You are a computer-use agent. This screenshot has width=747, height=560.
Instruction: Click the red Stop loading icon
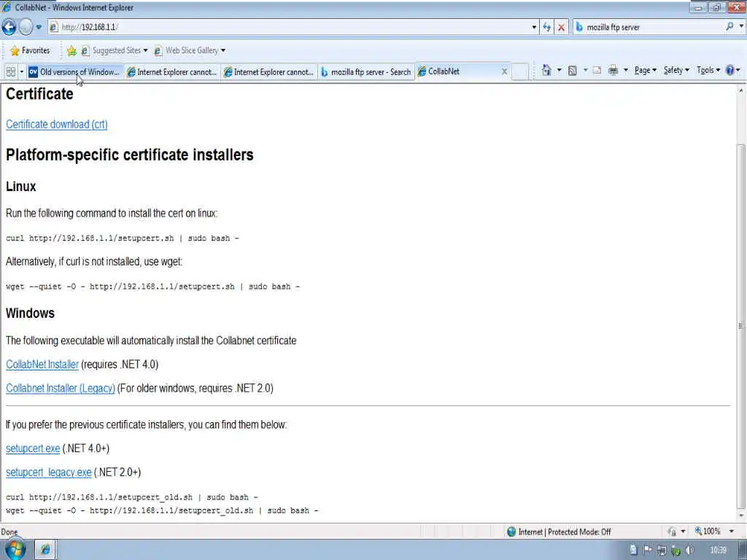tap(561, 27)
